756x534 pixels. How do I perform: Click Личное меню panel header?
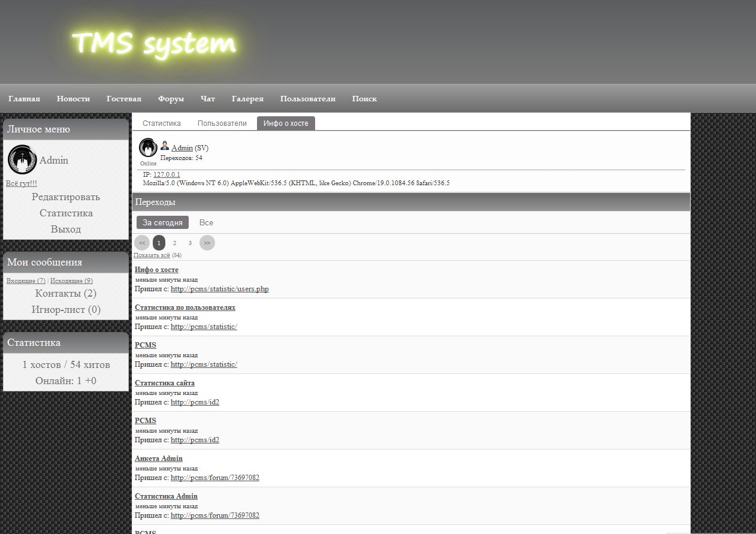[66, 129]
